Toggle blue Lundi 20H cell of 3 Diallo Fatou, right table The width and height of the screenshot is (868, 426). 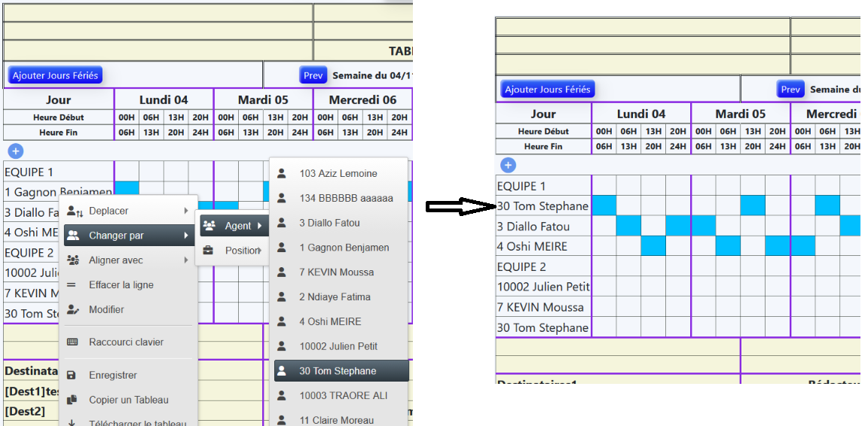(678, 225)
